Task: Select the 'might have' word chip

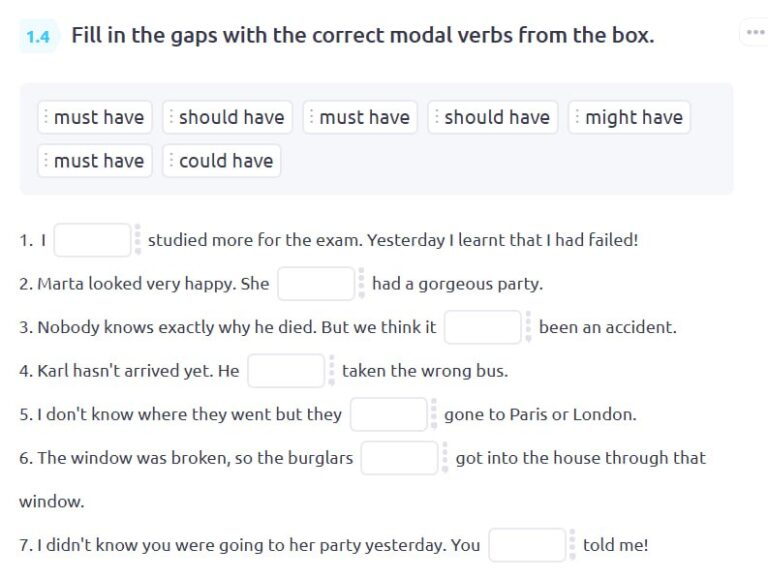Action: (629, 117)
